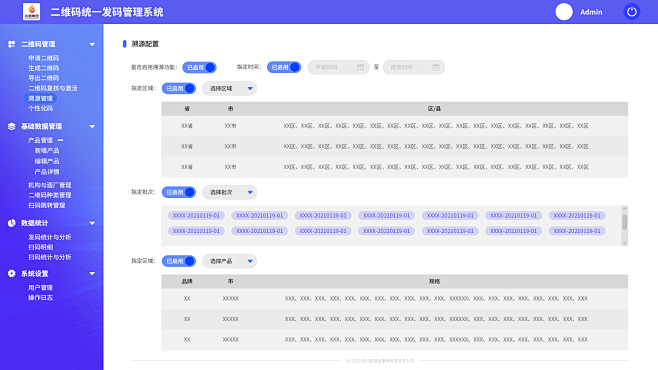Screen dimensions: 658x370
Task: Toggle the 指定批次 switch
Action: tap(179, 192)
